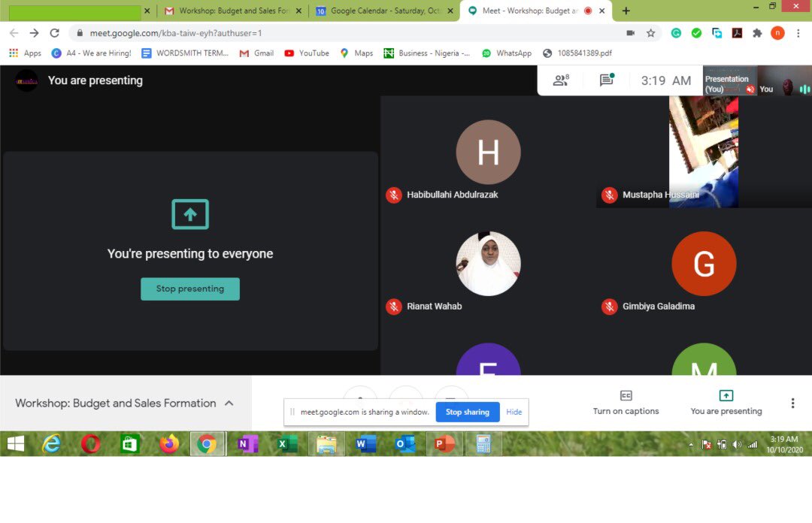Open Outlook from the taskbar
Screen dimensions: 812x523
pyautogui.click(x=405, y=444)
